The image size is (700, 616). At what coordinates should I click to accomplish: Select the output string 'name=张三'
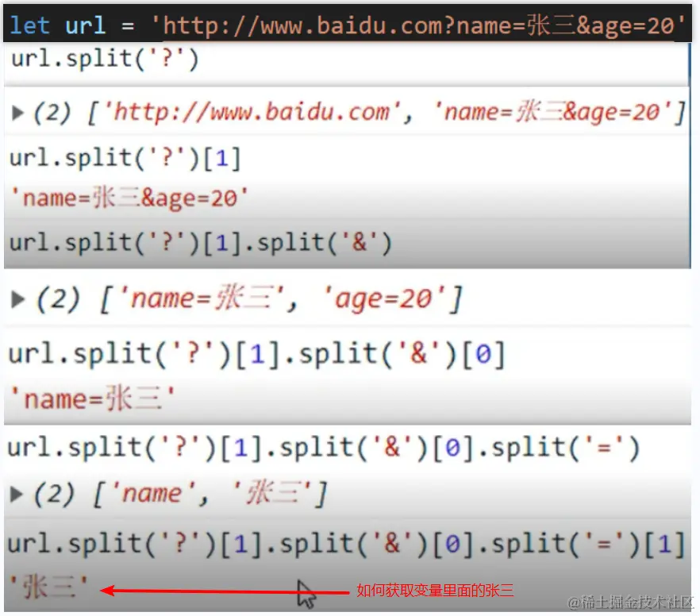tap(92, 398)
